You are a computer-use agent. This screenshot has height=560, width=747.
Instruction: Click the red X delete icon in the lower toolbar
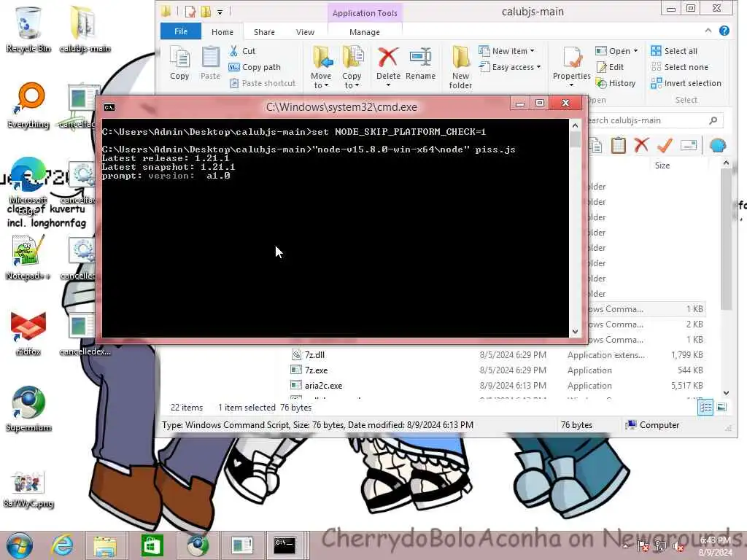(641, 145)
